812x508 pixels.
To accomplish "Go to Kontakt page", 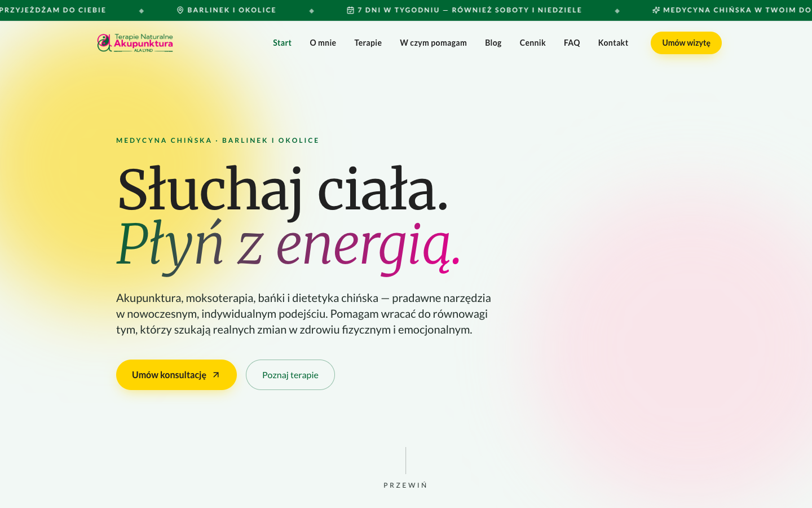I will pos(613,43).
